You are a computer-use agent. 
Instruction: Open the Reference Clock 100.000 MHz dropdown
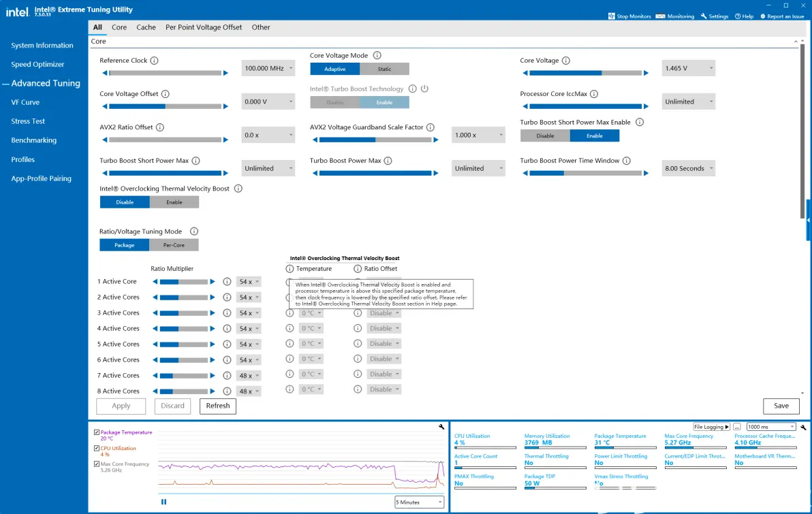point(268,68)
